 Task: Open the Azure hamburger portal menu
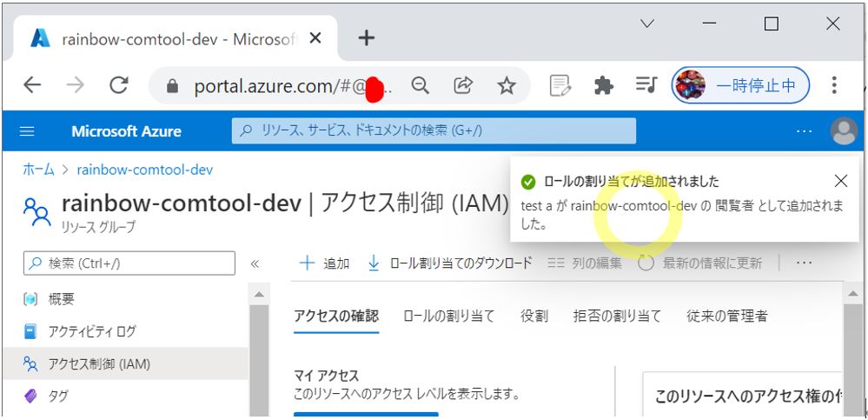pyautogui.click(x=27, y=131)
